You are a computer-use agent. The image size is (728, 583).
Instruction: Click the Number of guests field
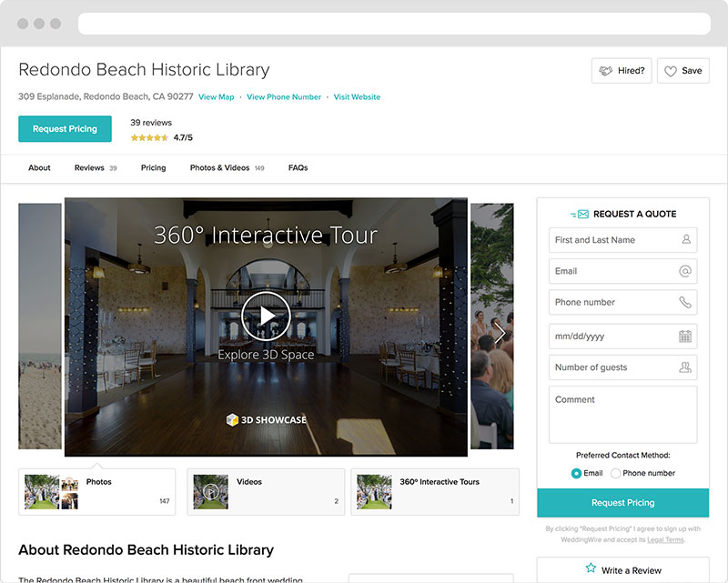[622, 367]
